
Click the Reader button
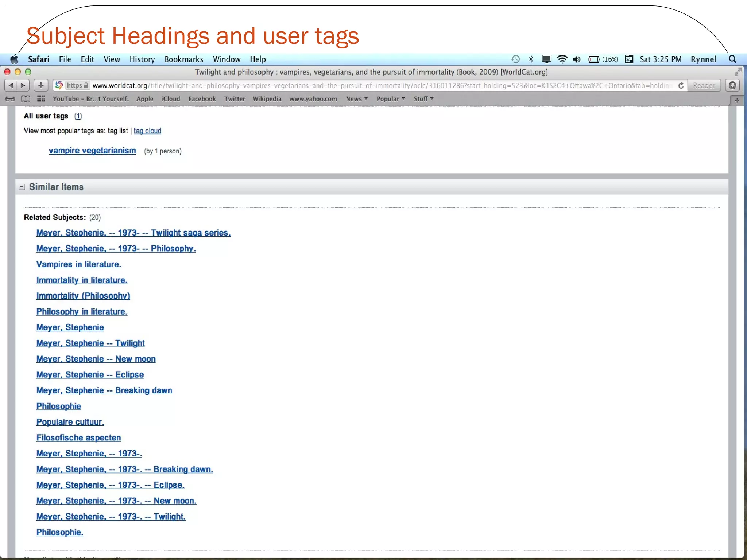click(x=704, y=85)
